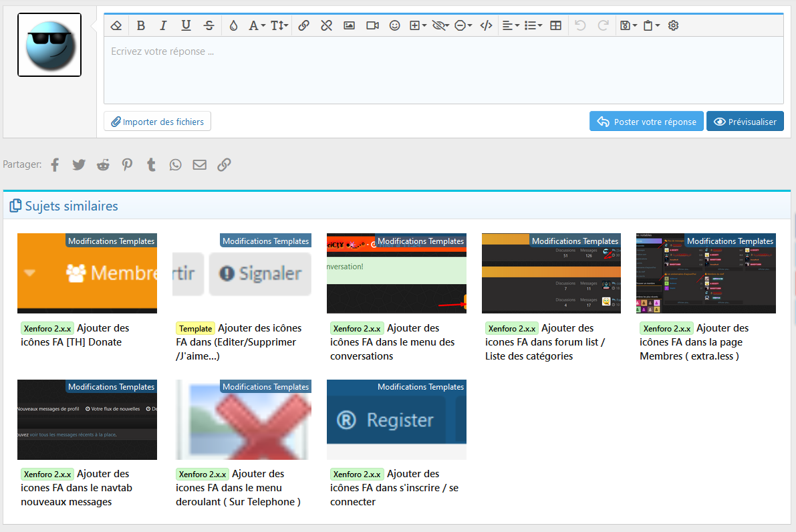
Task: Click in the Ecrivez votre réponse field
Action: pyautogui.click(x=443, y=70)
